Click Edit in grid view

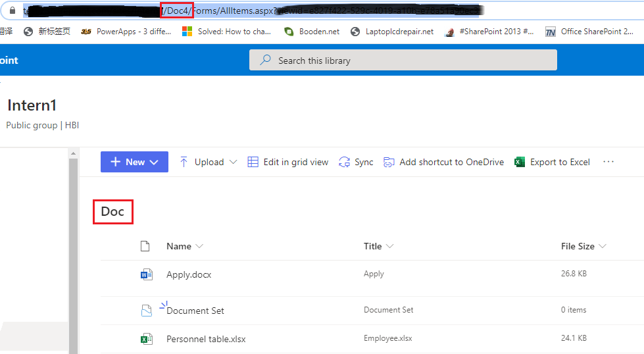(288, 163)
